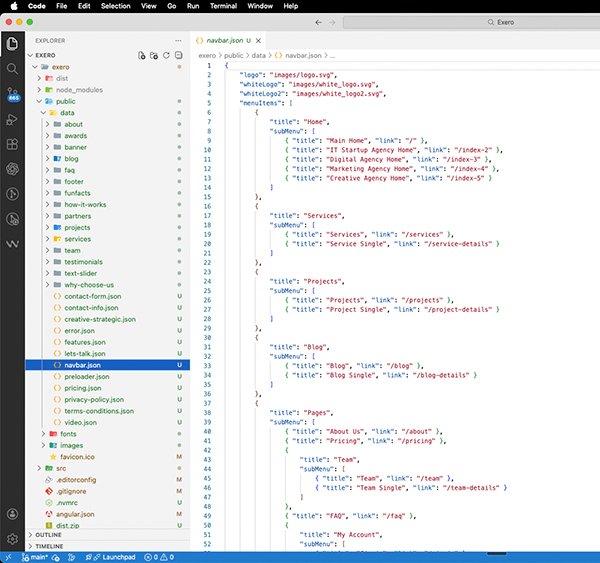The width and height of the screenshot is (600, 563).
Task: Open errors and warnings count in status bar
Action: 159,557
